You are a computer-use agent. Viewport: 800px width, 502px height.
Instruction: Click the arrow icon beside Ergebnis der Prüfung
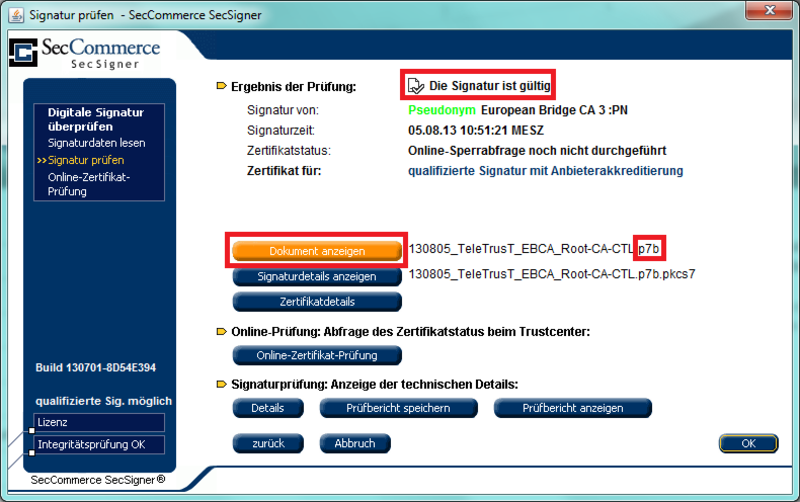[221, 86]
